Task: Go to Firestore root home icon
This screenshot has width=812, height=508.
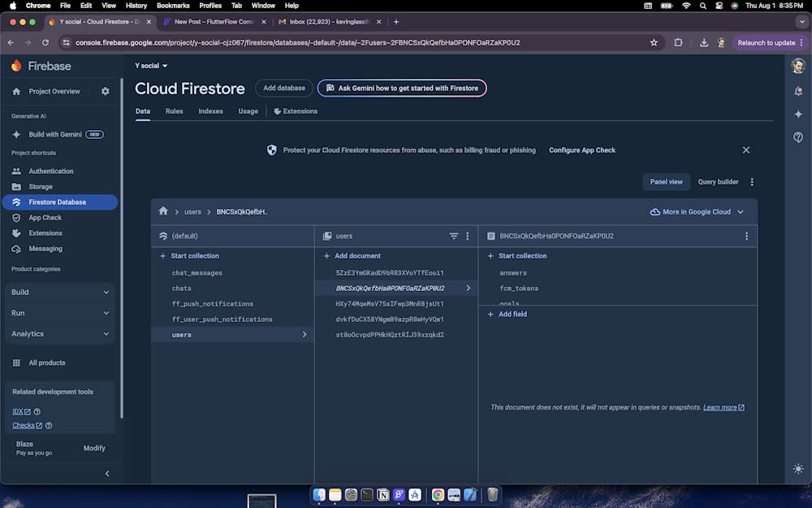Action: click(164, 211)
